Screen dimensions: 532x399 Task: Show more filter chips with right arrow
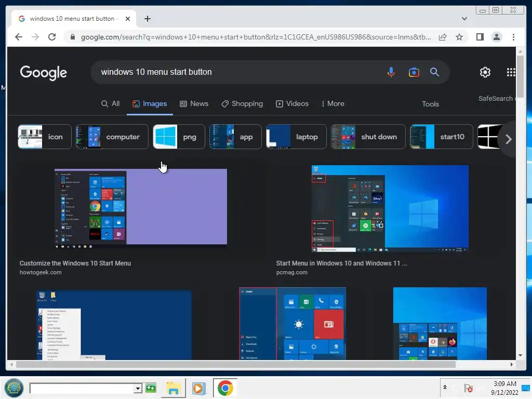pos(508,139)
